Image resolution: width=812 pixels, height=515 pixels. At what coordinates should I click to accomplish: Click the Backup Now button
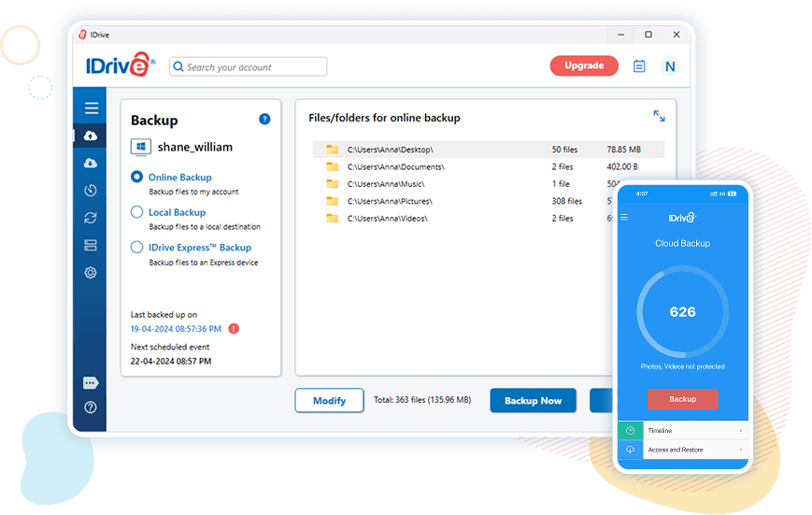533,400
